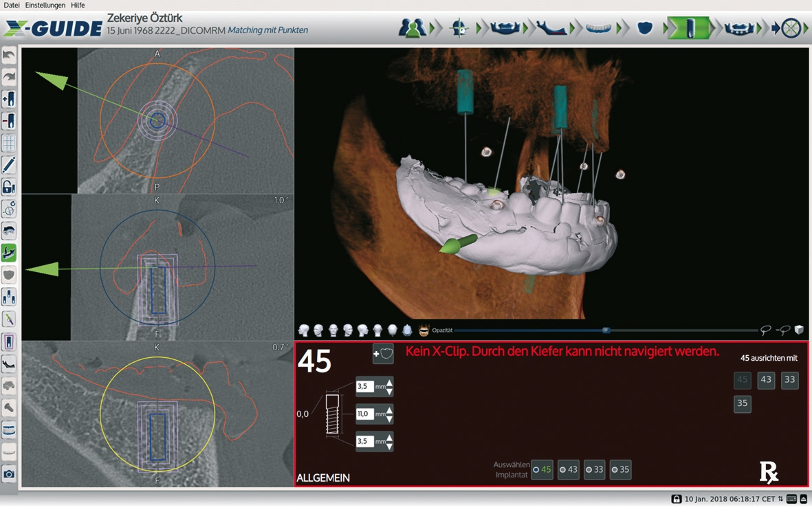Image resolution: width=812 pixels, height=507 pixels.
Task: Increase the top 3,5 mm diameter value
Action: 390,383
